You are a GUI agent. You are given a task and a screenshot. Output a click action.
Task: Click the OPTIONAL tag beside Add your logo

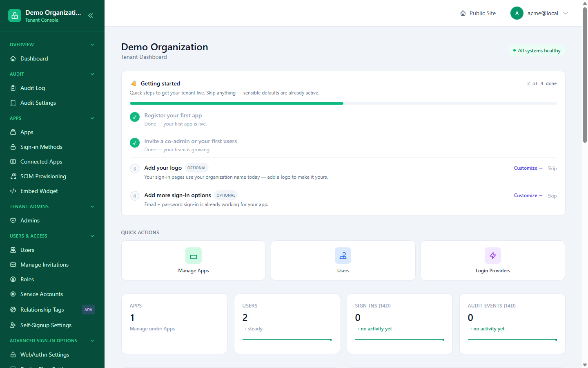point(197,168)
